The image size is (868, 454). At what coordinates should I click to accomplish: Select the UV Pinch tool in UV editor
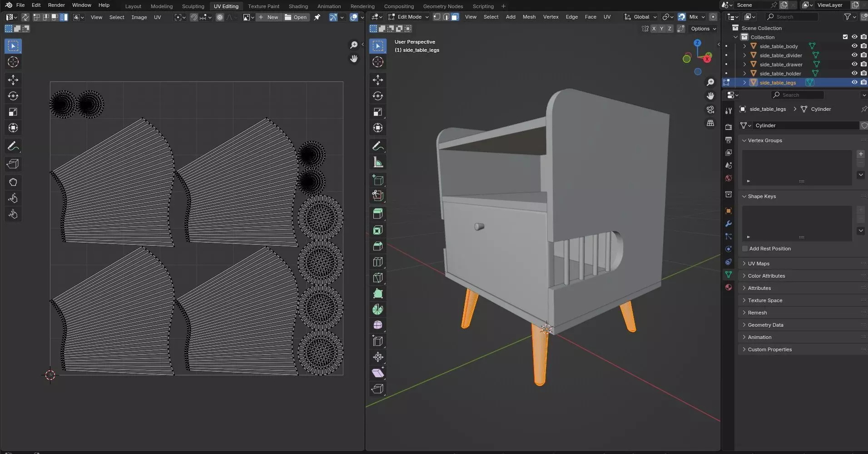(x=13, y=214)
